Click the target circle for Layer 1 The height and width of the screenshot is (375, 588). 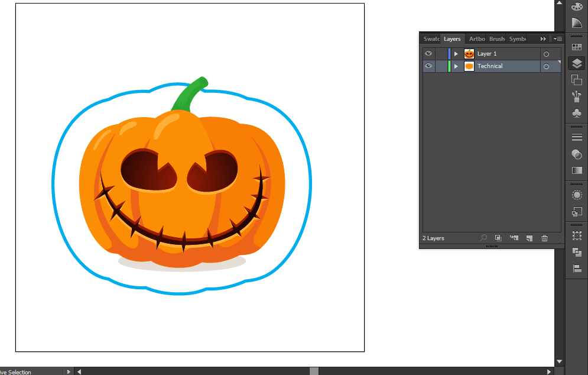click(546, 54)
